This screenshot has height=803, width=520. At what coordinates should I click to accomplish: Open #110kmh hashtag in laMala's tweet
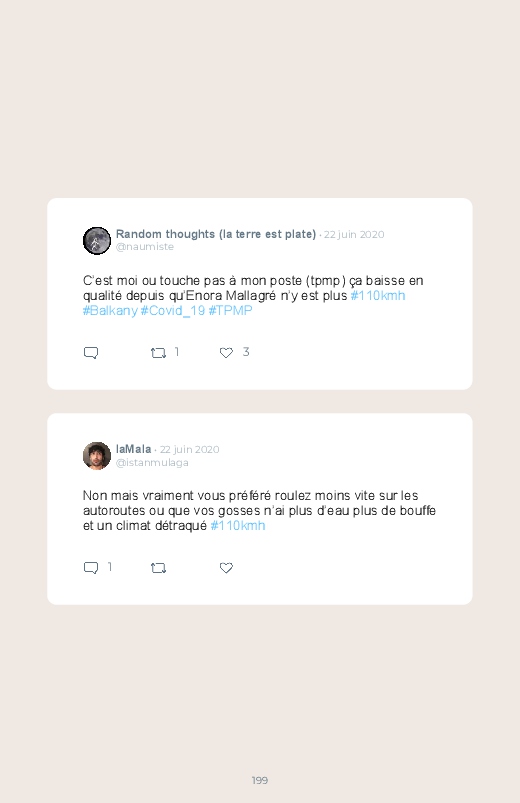coord(238,526)
